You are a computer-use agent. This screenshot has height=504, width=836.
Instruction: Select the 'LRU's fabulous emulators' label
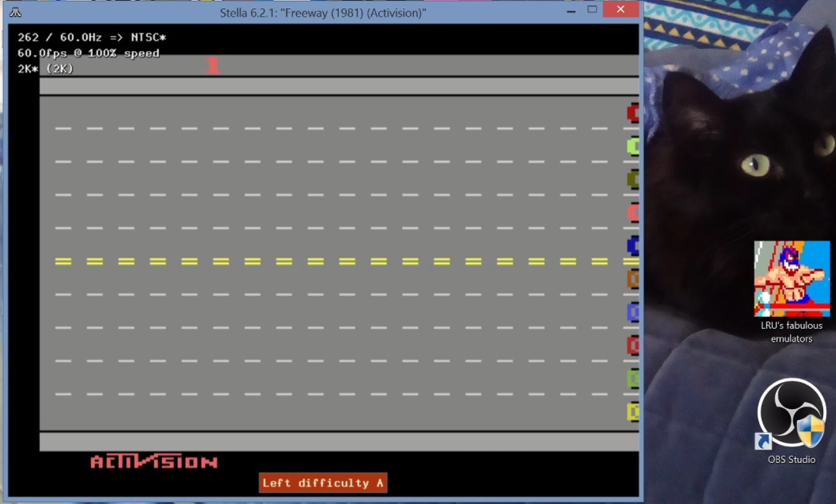pos(791,332)
